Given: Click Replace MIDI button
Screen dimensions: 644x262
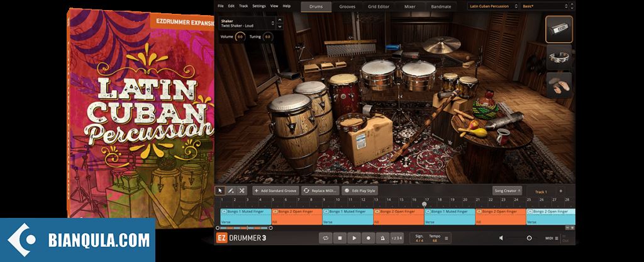Looking at the screenshot, I should pyautogui.click(x=321, y=191).
